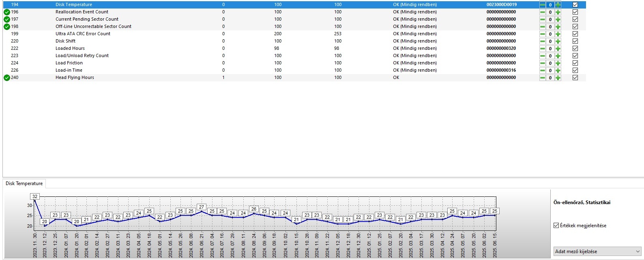Select the Ultra ATA CRC Error Count row
Image resolution: width=644 pixels, height=260 pixels.
pos(294,34)
